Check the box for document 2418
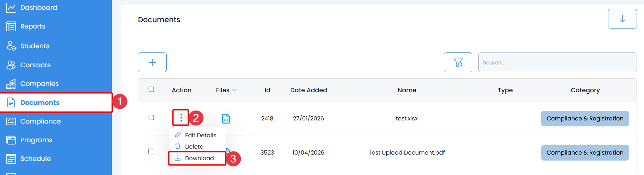Image resolution: width=644 pixels, height=175 pixels. point(151,118)
